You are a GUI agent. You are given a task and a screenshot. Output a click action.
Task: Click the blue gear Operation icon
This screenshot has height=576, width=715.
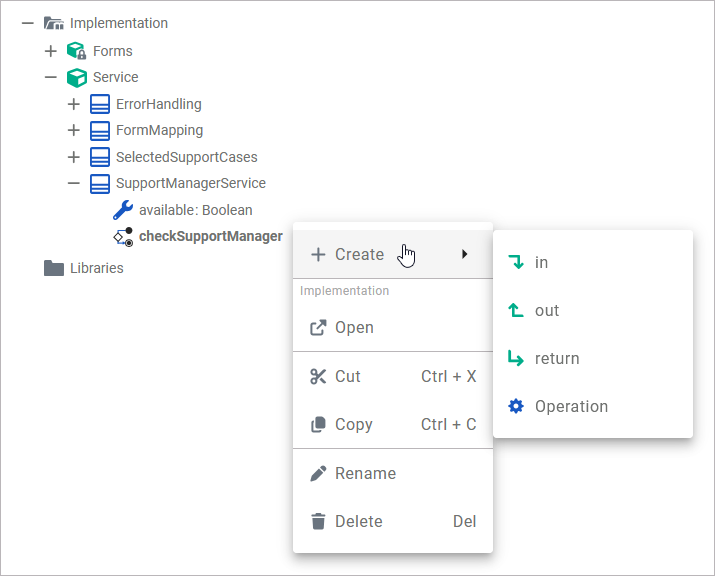click(x=516, y=406)
